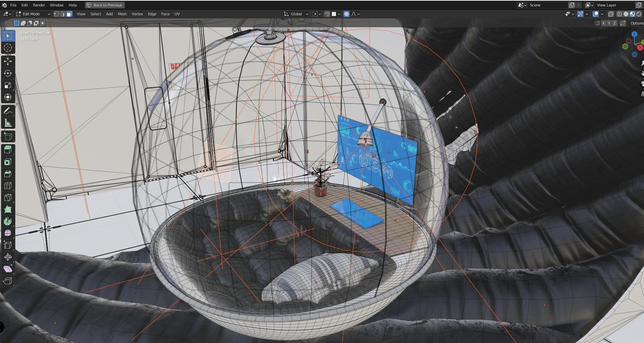Select the Loop Cut tool
The height and width of the screenshot is (343, 644).
tap(8, 186)
